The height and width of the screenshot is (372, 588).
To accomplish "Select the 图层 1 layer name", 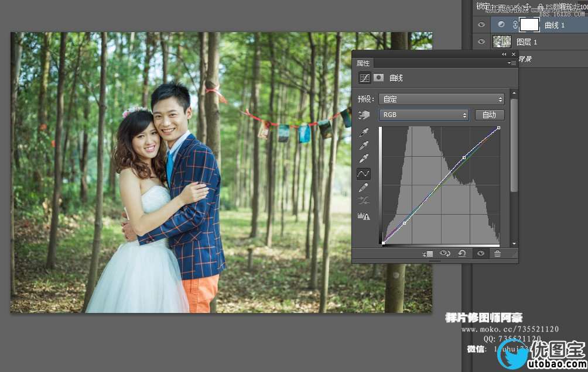I will (527, 42).
